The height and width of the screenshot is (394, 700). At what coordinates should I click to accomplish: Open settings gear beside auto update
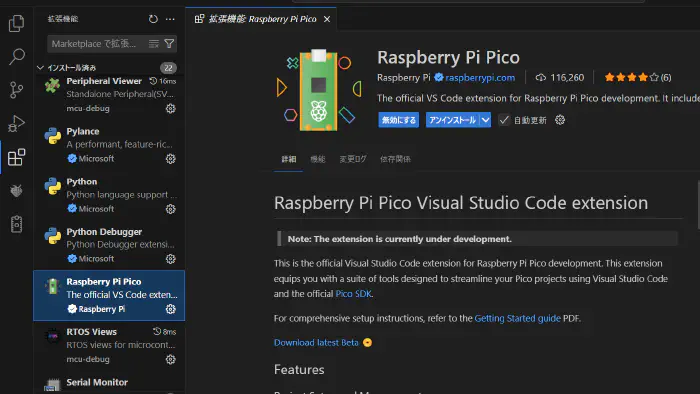click(560, 120)
